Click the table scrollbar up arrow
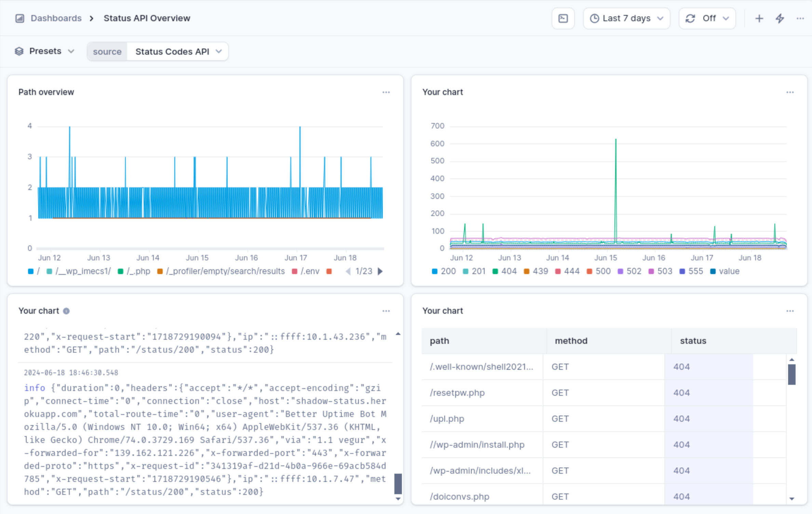This screenshot has height=514, width=812. tap(791, 360)
